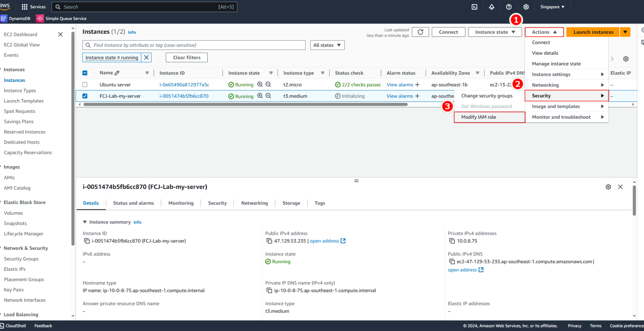Image resolution: width=644 pixels, height=331 pixels.
Task: Open the Singapore region dropdown
Action: tap(552, 7)
